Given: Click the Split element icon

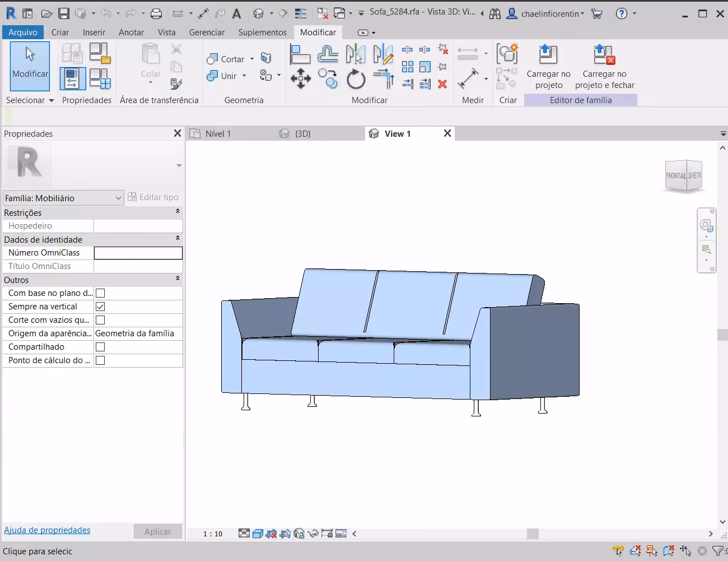Looking at the screenshot, I should [408, 50].
